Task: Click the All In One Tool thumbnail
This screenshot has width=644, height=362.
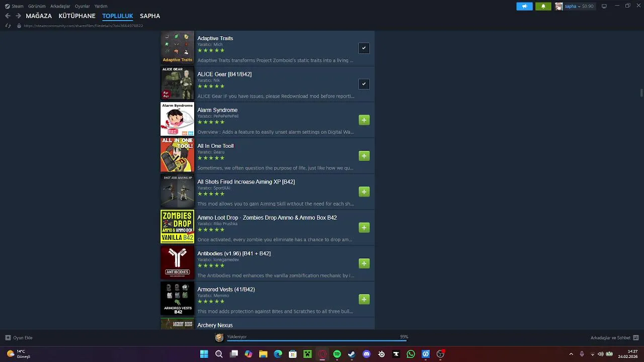Action: 177,155
